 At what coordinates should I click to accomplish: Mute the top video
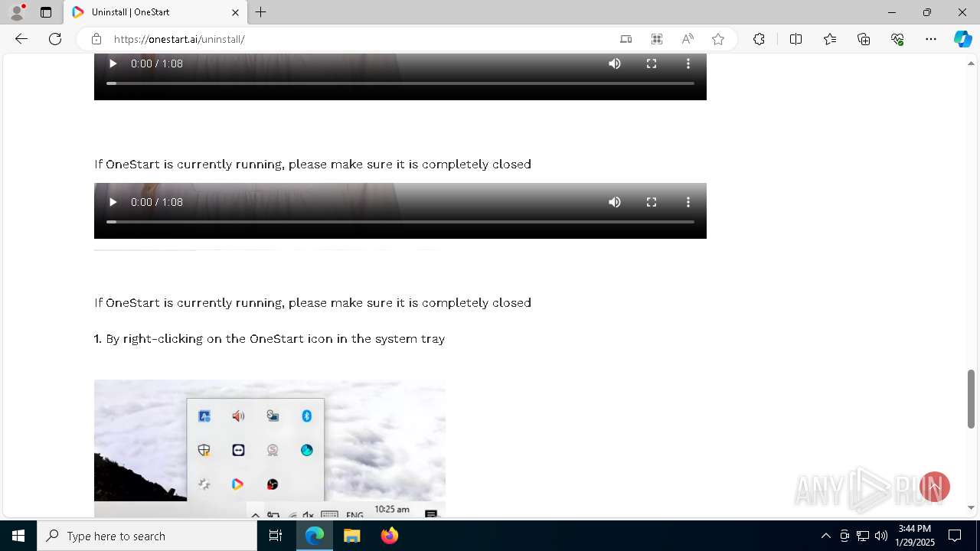point(615,64)
